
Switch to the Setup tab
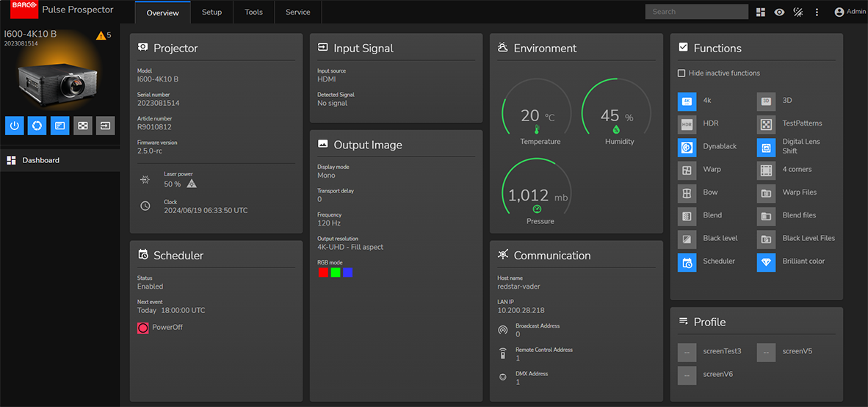[211, 12]
